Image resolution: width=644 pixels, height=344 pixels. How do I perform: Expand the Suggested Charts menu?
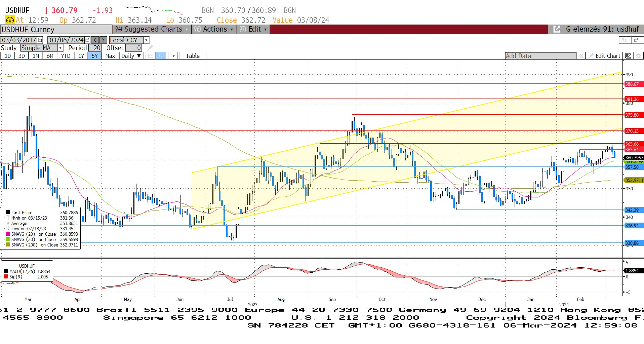click(x=152, y=29)
